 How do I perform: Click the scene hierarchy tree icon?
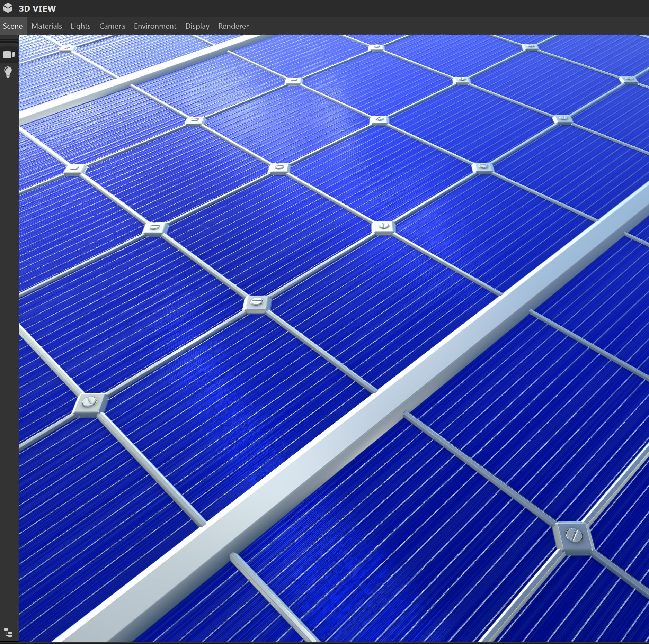click(x=8, y=633)
